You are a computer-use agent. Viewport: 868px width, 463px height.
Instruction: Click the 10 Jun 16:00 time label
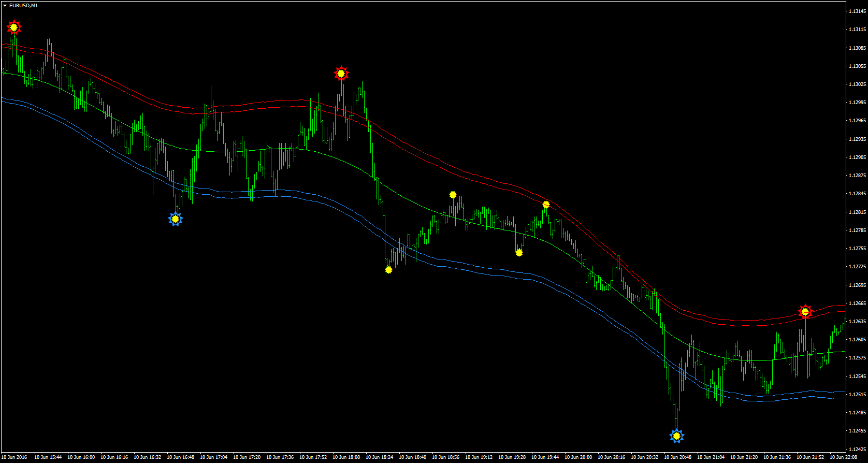81,457
